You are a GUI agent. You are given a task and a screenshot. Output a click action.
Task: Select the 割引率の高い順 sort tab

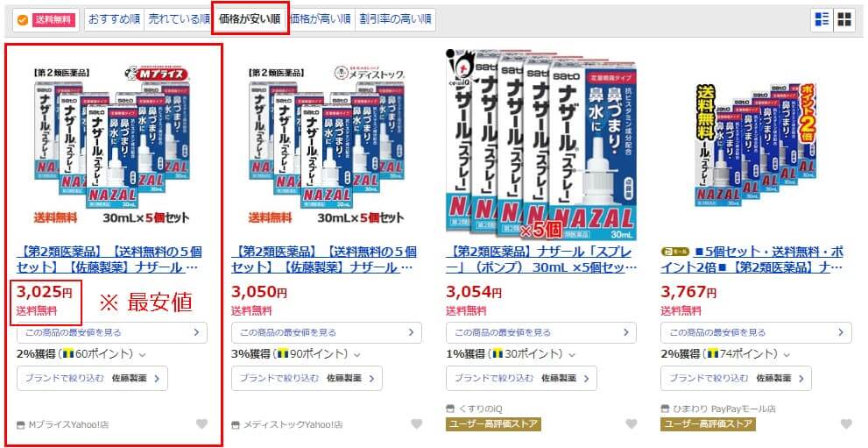point(395,20)
